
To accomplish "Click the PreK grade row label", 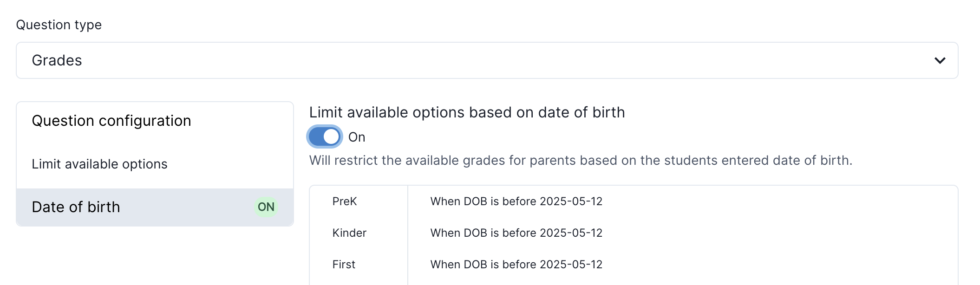I will pyautogui.click(x=345, y=201).
